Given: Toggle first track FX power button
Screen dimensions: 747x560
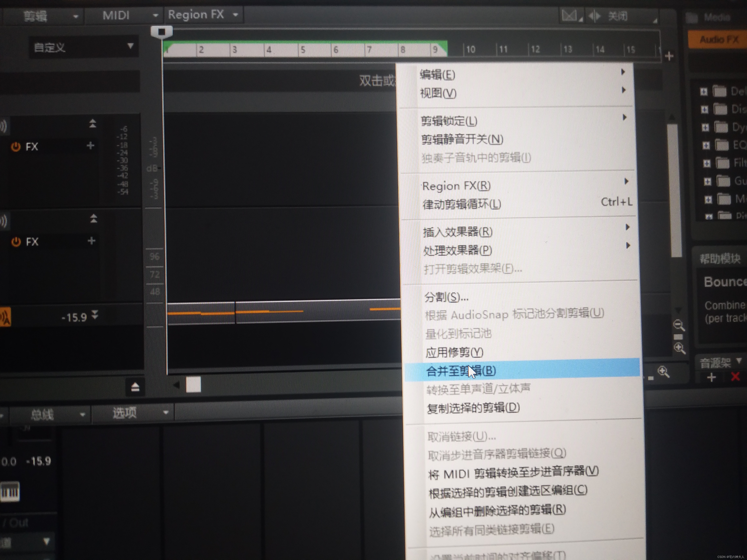Looking at the screenshot, I should click(x=16, y=147).
